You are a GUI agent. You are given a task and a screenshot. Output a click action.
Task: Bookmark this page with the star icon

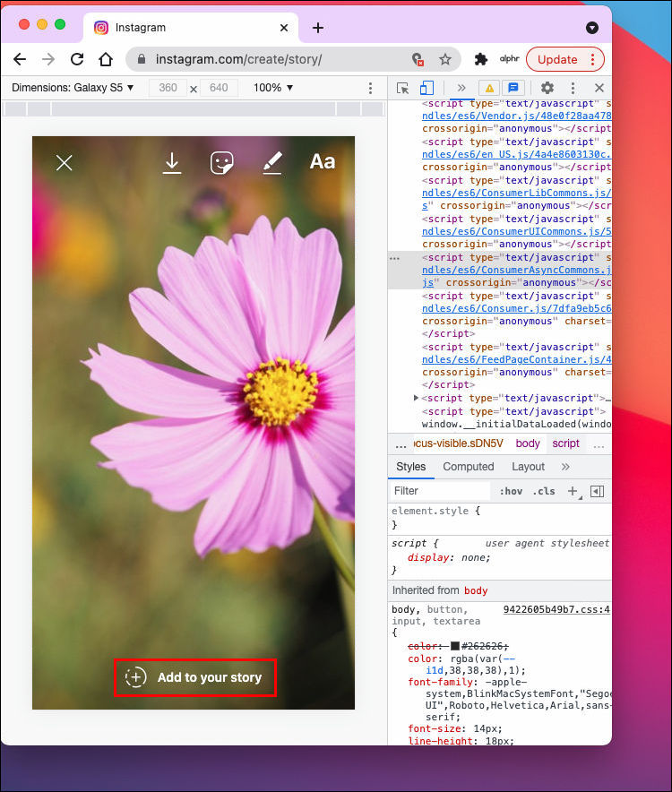click(x=444, y=59)
